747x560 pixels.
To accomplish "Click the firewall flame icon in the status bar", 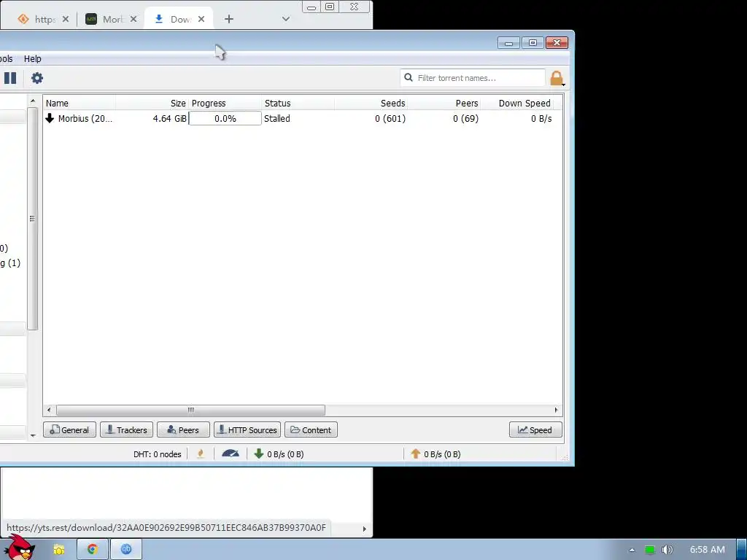I will click(x=201, y=454).
